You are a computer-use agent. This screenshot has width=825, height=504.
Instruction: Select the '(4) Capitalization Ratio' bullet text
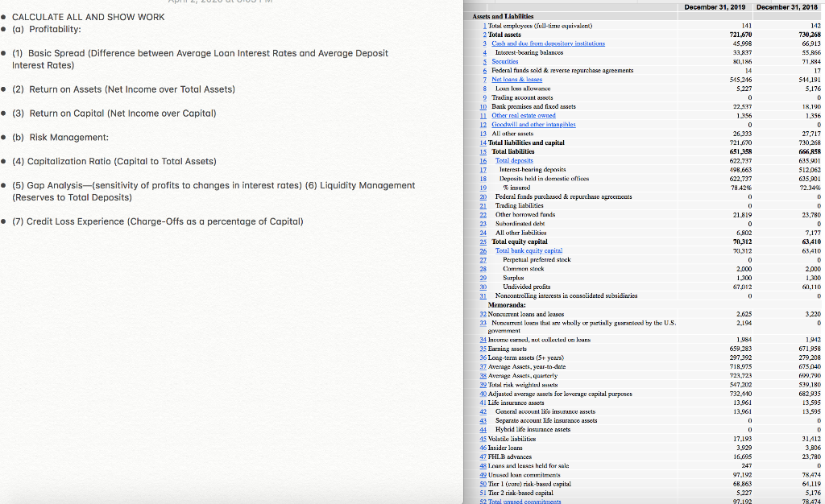click(x=114, y=161)
